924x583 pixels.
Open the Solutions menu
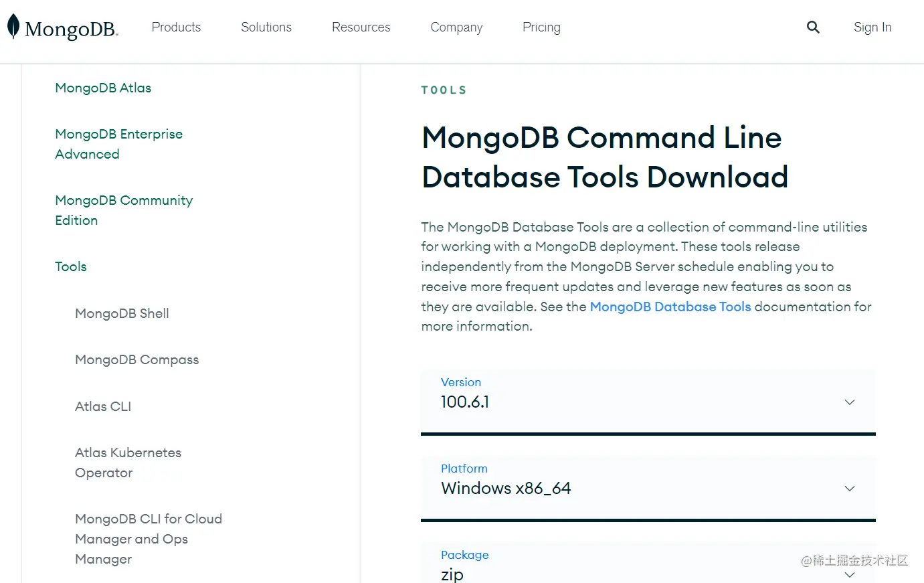(x=266, y=27)
